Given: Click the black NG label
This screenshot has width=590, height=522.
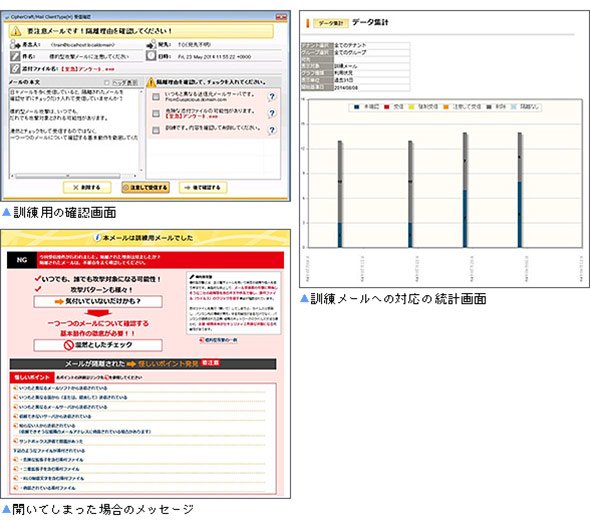Looking at the screenshot, I should click(22, 260).
